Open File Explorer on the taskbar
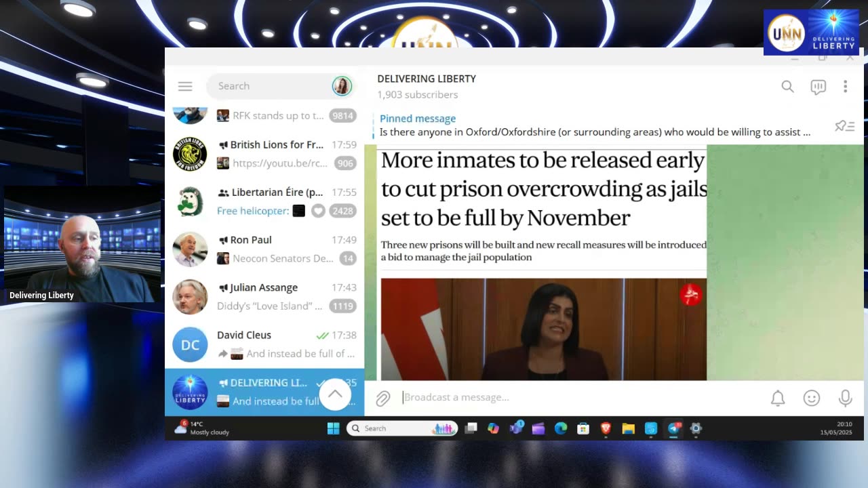868x488 pixels. [629, 428]
